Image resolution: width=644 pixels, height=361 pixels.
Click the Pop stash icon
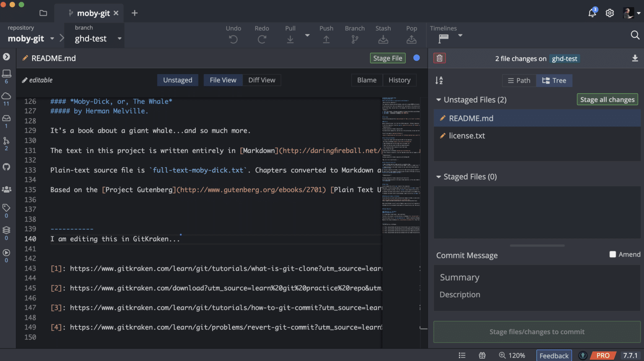tap(411, 39)
